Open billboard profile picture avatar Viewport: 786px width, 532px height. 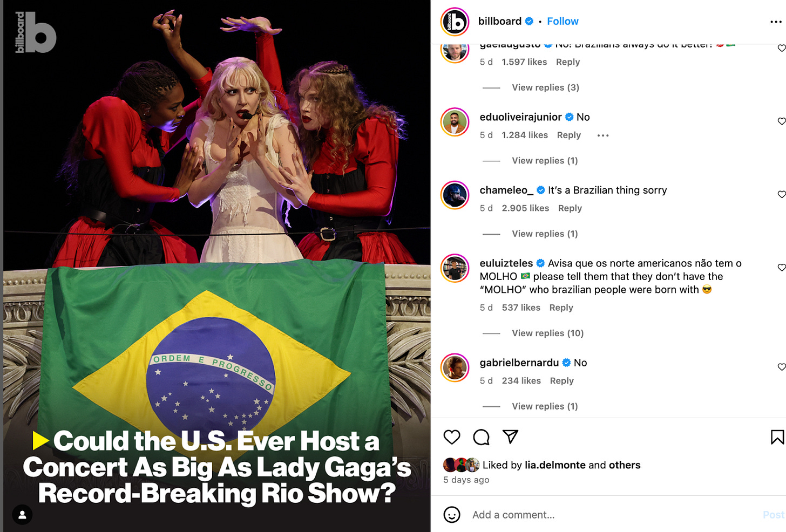[455, 22]
